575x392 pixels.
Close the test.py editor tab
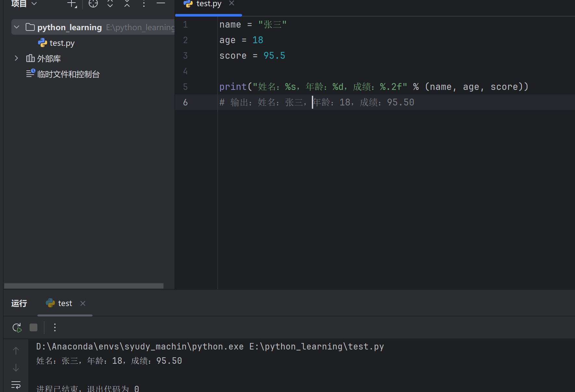click(232, 3)
